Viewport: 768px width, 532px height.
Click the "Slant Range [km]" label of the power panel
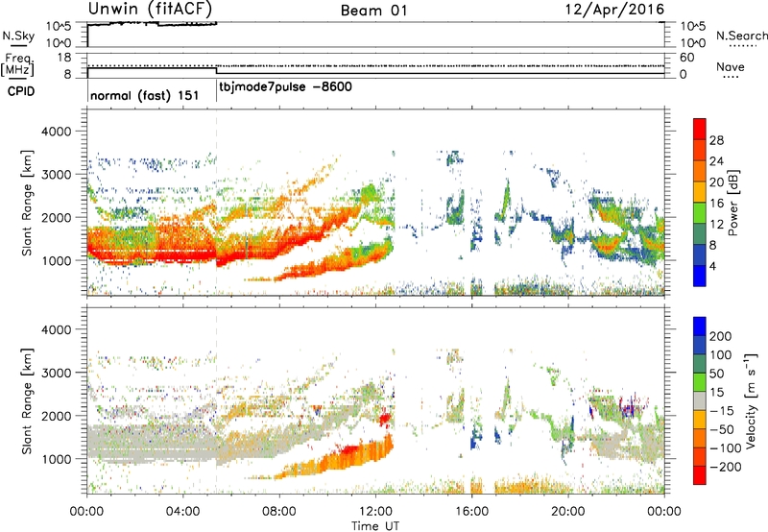pos(27,203)
